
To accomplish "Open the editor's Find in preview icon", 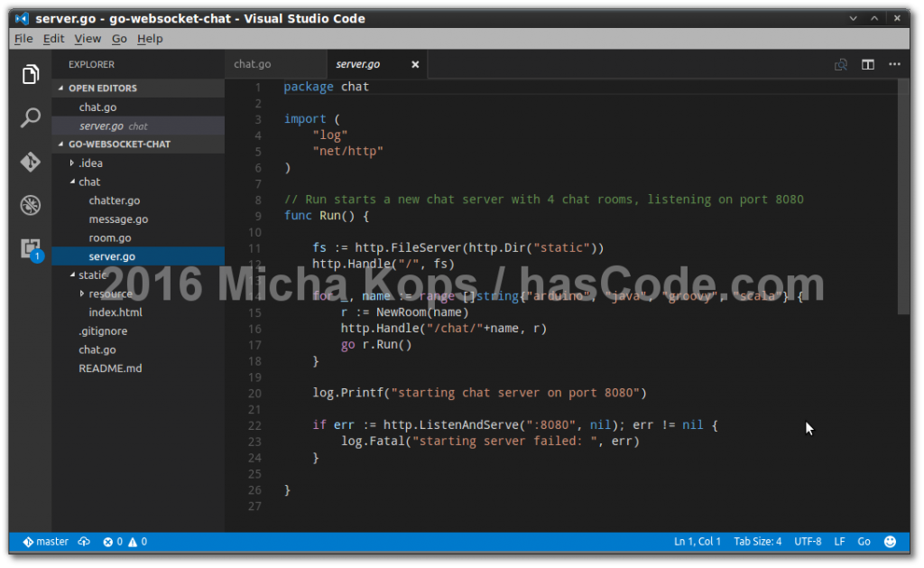I will pyautogui.click(x=840, y=64).
